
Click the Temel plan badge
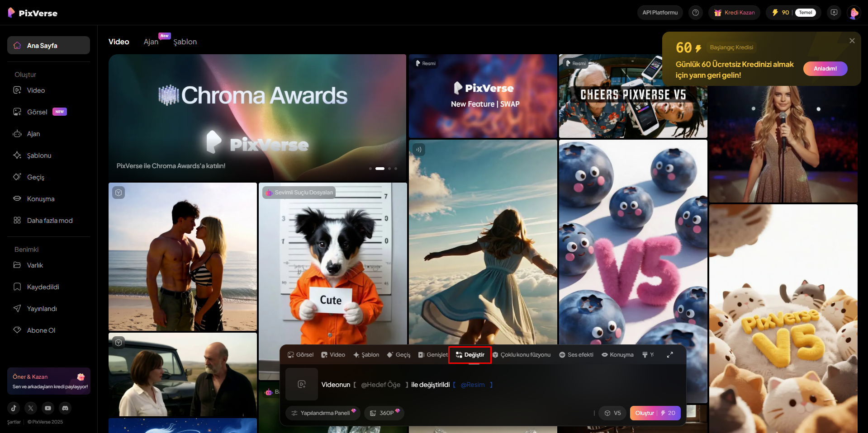806,13
